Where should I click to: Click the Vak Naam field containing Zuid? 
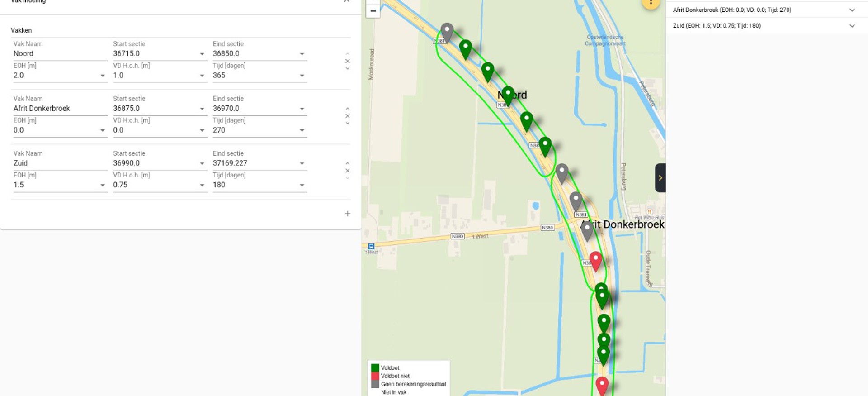pyautogui.click(x=59, y=163)
